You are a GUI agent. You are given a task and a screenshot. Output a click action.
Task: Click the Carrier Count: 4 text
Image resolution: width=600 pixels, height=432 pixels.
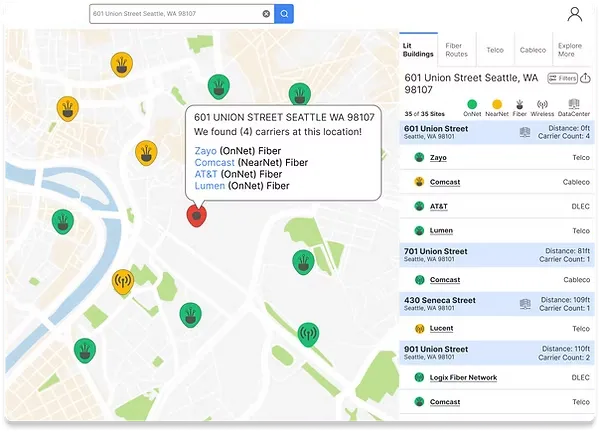pyautogui.click(x=564, y=136)
